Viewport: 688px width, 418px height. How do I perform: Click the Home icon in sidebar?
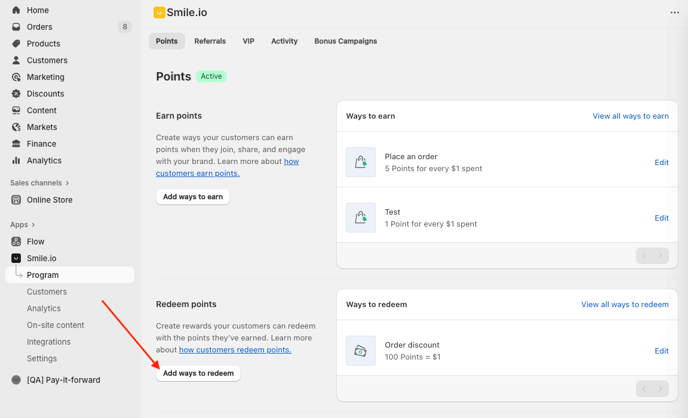pos(16,10)
